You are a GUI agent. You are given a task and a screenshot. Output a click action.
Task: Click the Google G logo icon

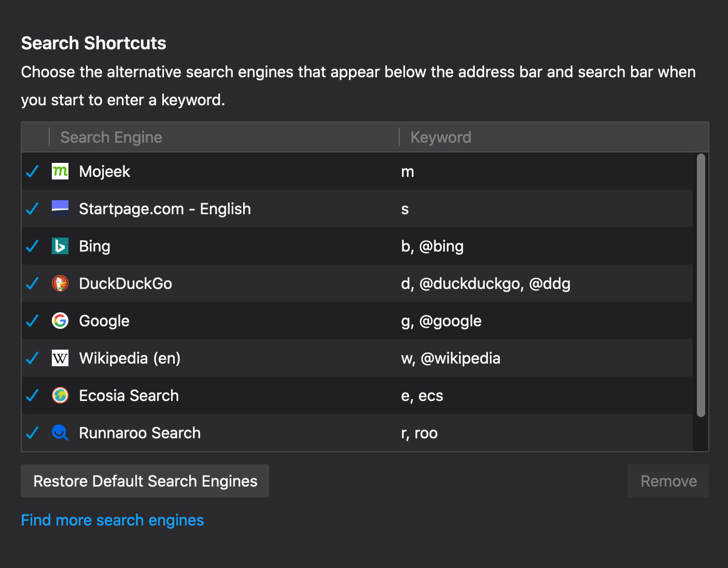coord(60,321)
